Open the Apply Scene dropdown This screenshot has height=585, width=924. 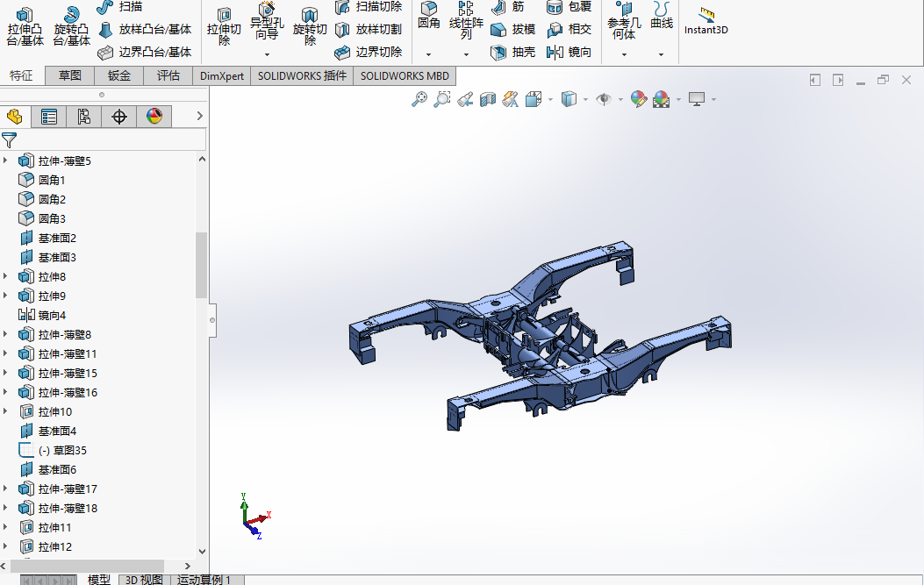click(678, 100)
